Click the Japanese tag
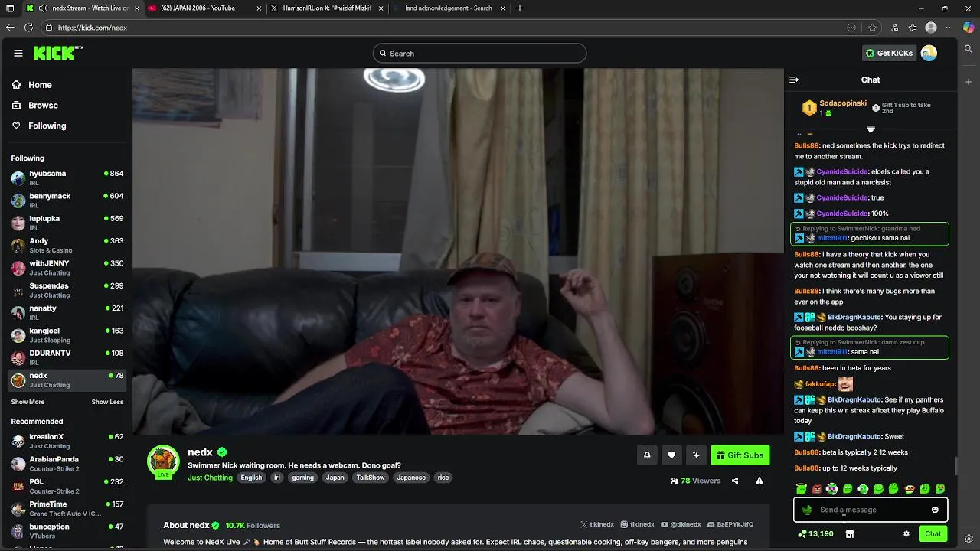Screen dimensions: 980x551 pos(411,478)
